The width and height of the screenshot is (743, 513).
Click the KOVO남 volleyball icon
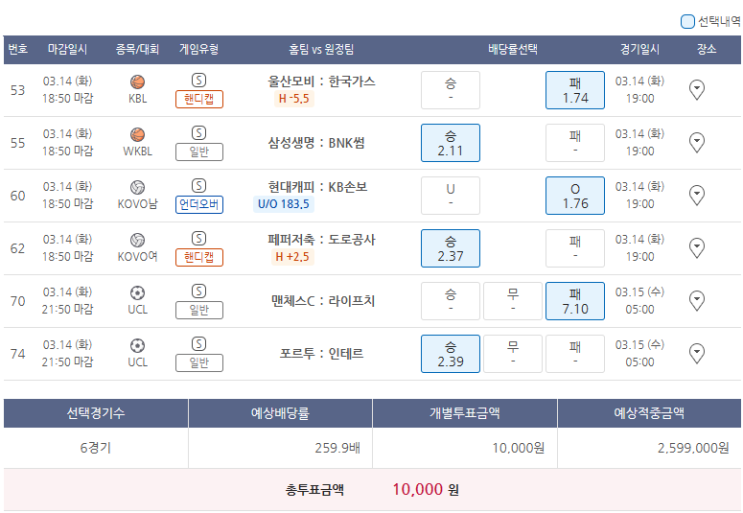coord(137,188)
